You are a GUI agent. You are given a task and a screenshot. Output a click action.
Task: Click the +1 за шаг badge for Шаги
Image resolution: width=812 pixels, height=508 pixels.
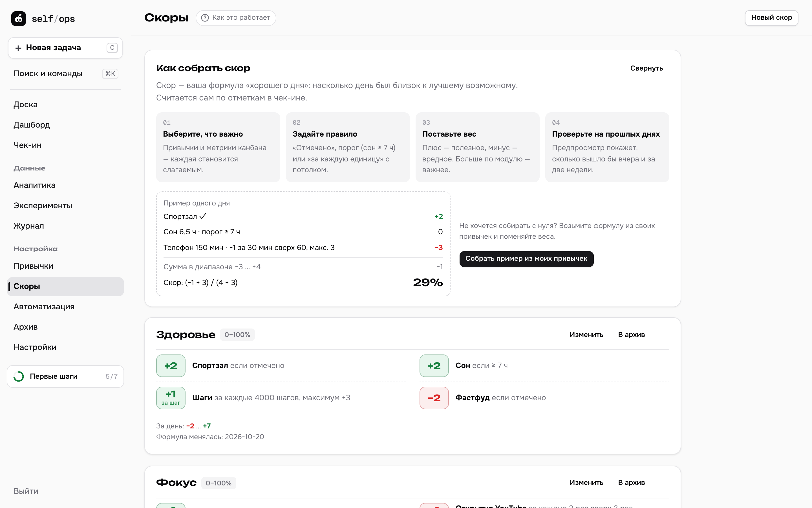[171, 397]
